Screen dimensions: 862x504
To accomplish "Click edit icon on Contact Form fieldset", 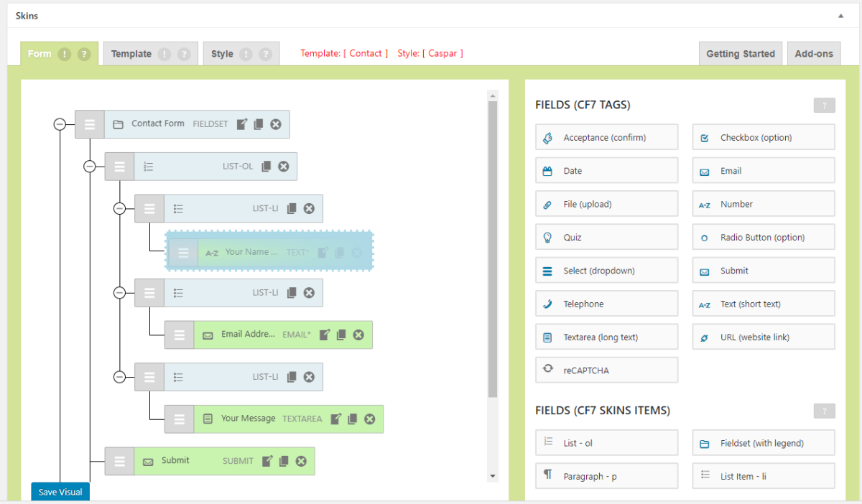I will point(242,124).
